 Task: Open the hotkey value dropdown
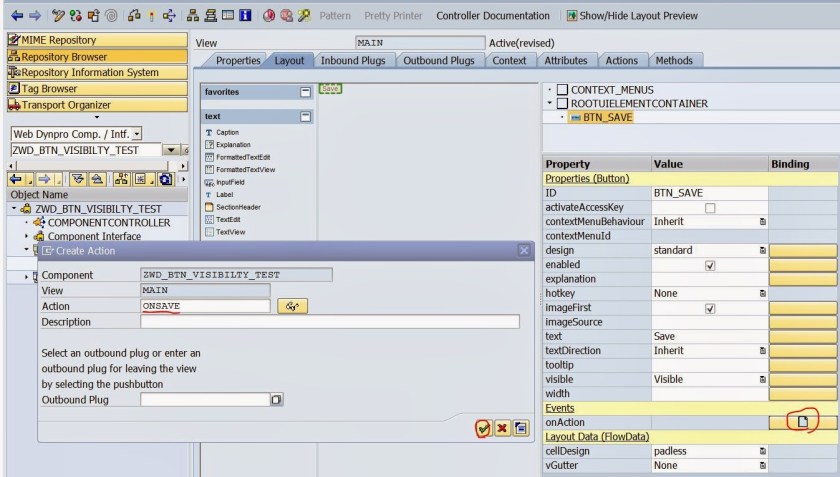pos(763,293)
